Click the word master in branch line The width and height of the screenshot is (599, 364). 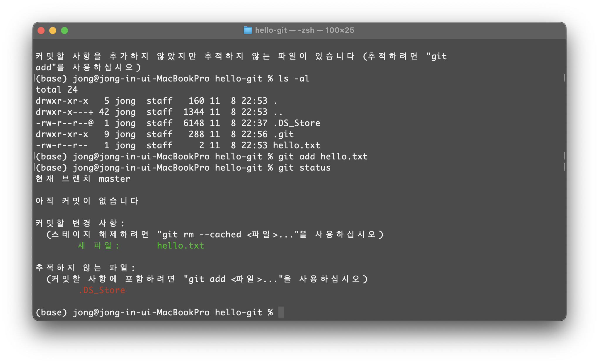click(x=114, y=179)
